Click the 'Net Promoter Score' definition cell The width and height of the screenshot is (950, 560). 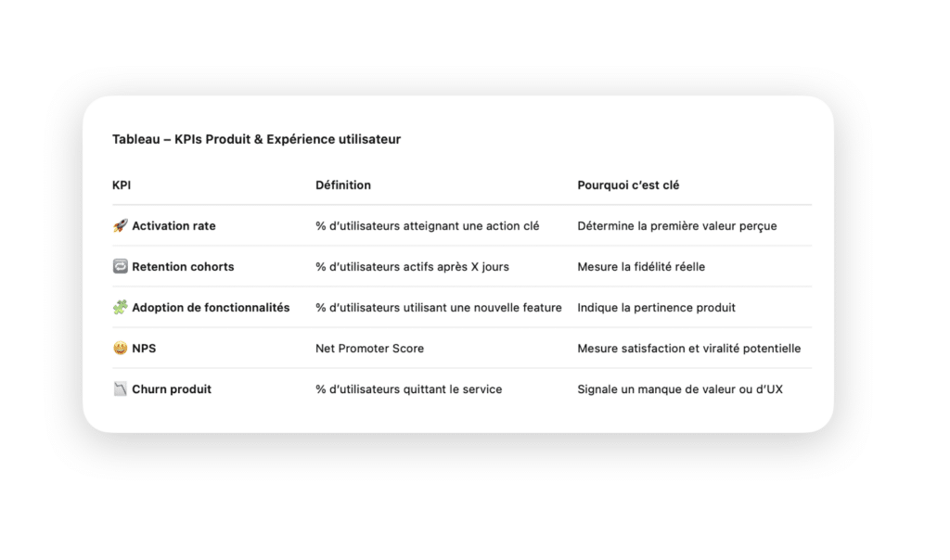coord(369,348)
